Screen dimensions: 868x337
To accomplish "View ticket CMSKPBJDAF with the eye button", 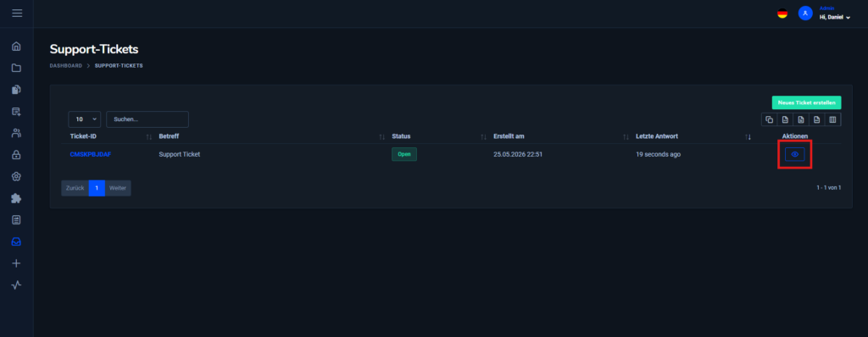I will pos(794,154).
